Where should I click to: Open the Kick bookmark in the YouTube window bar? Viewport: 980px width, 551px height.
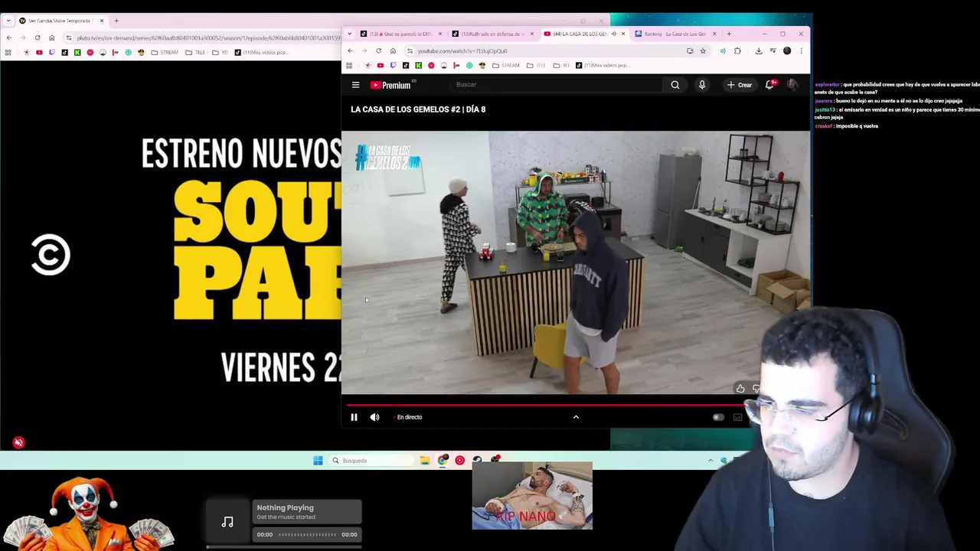[418, 66]
